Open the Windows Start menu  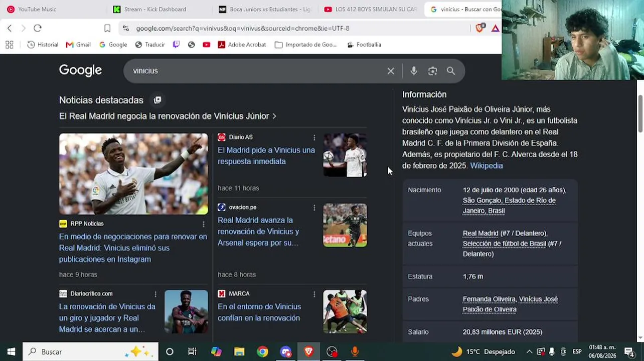point(11,351)
